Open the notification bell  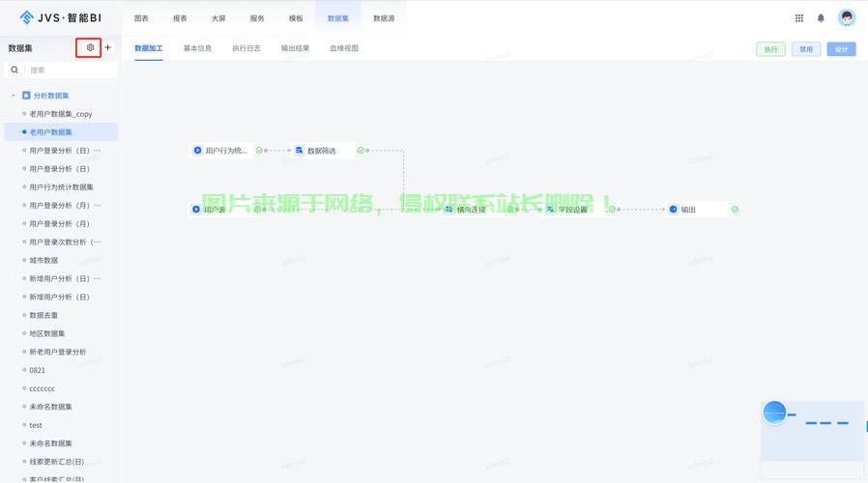[x=821, y=18]
